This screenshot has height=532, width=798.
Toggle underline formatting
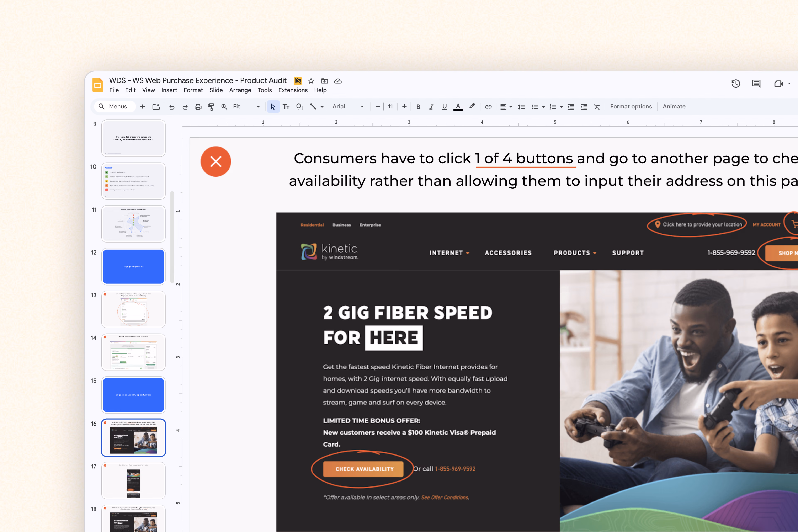[x=445, y=107]
